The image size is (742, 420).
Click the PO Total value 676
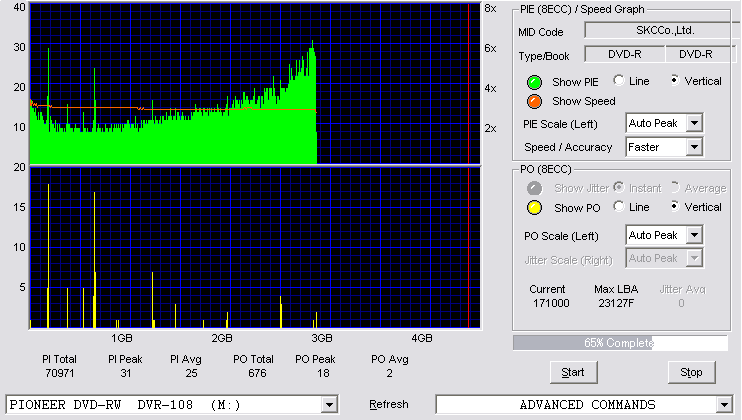tap(257, 373)
